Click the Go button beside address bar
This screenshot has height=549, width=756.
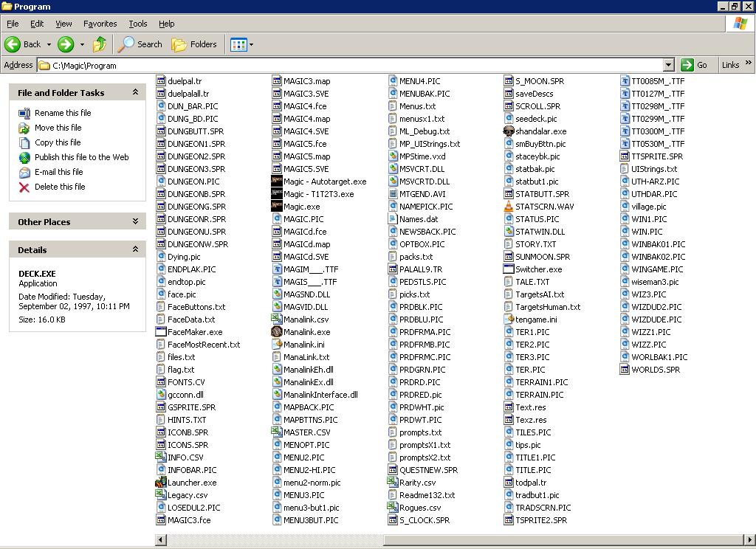point(694,65)
